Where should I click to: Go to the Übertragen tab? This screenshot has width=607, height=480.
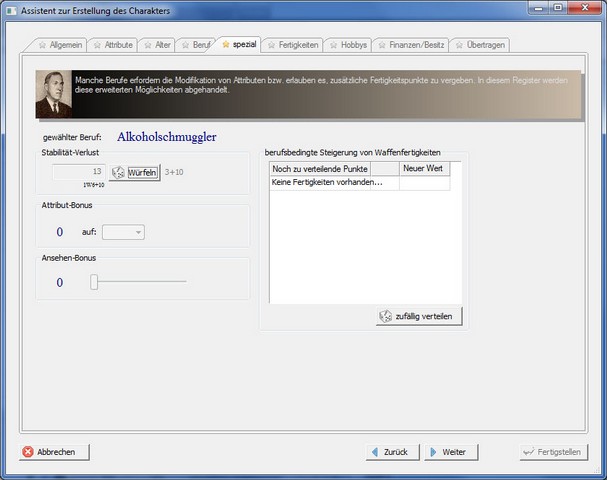480,45
